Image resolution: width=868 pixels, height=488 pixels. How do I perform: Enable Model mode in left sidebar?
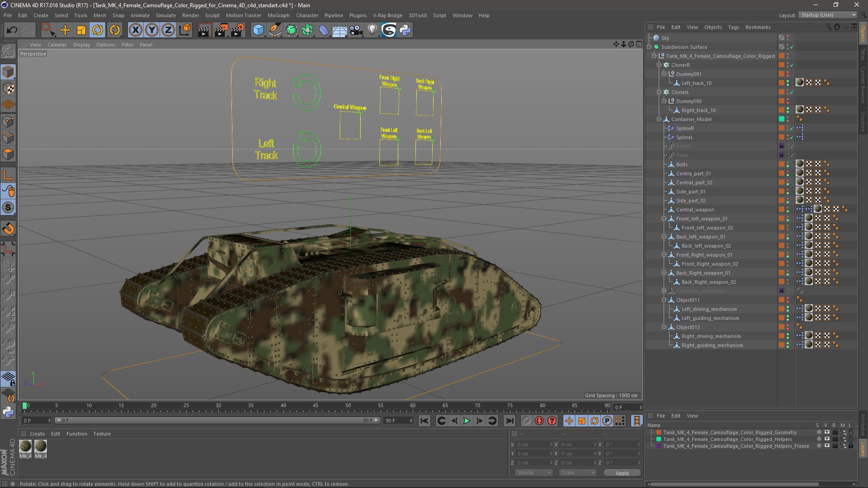[x=8, y=72]
